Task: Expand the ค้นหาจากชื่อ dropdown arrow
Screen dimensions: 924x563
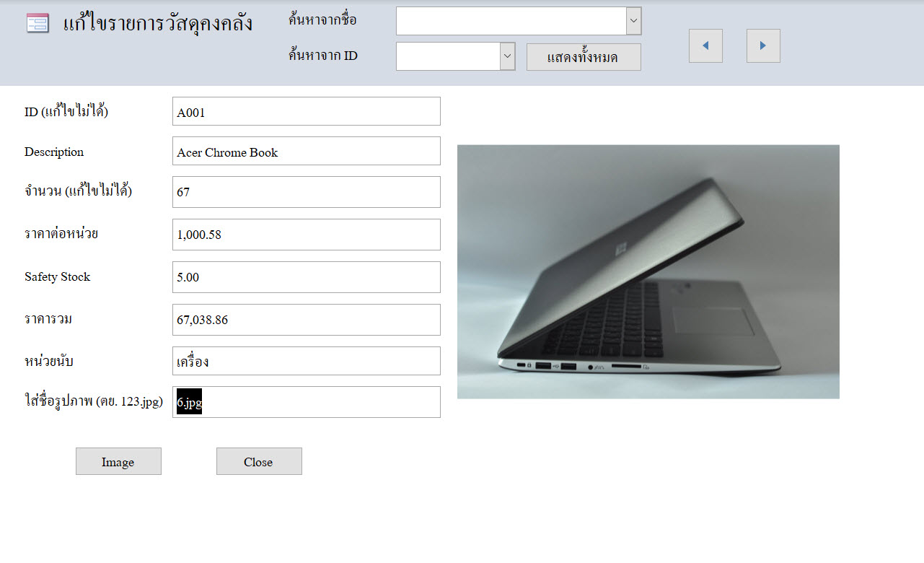Action: [x=633, y=21]
